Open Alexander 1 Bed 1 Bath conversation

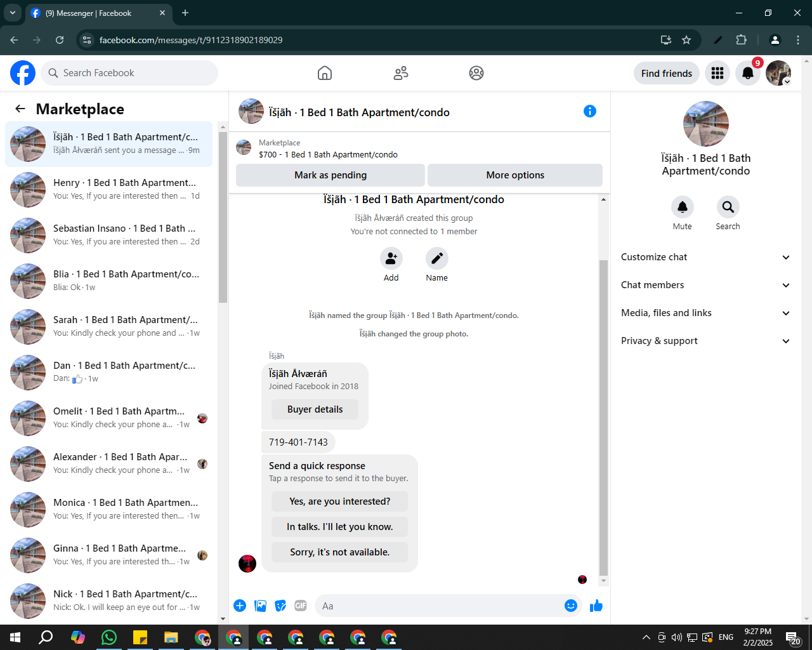pos(109,464)
